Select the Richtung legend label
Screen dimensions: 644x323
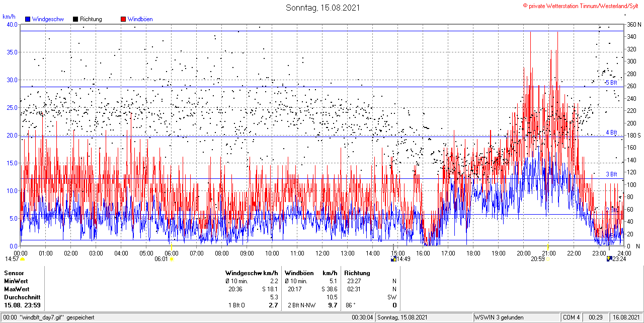[x=91, y=19]
